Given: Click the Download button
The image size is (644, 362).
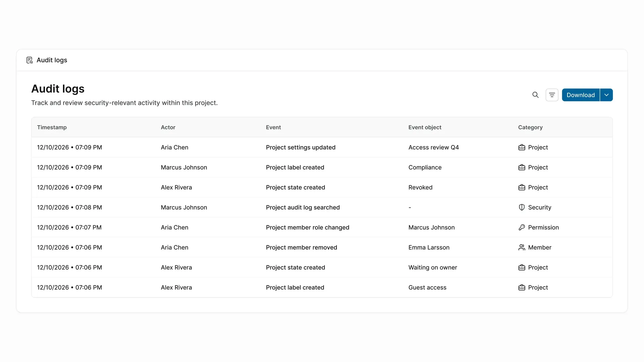Looking at the screenshot, I should [x=581, y=95].
